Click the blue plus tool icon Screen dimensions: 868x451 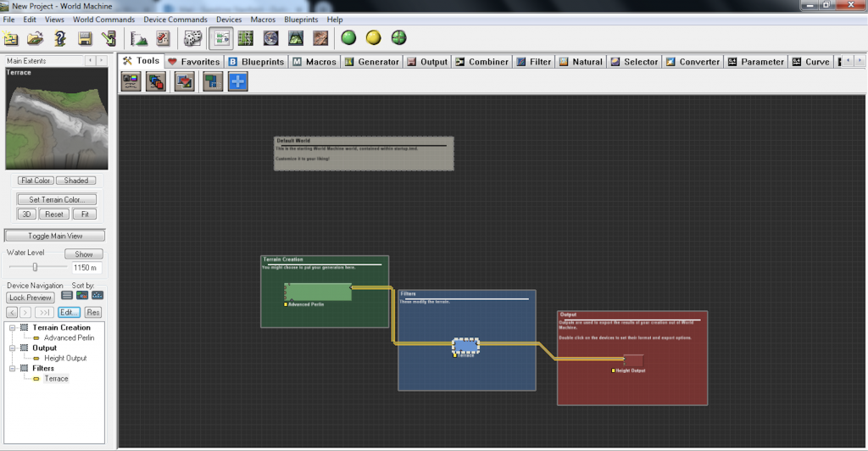click(237, 81)
